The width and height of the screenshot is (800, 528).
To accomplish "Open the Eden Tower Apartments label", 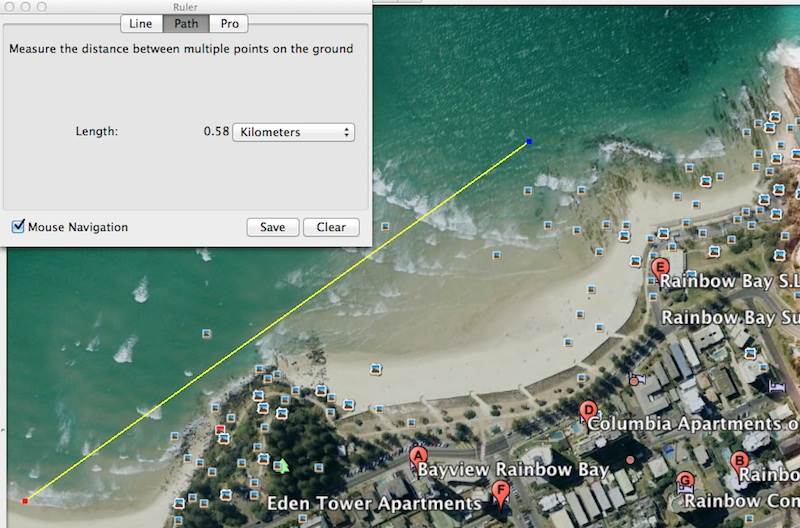I will pyautogui.click(x=374, y=503).
